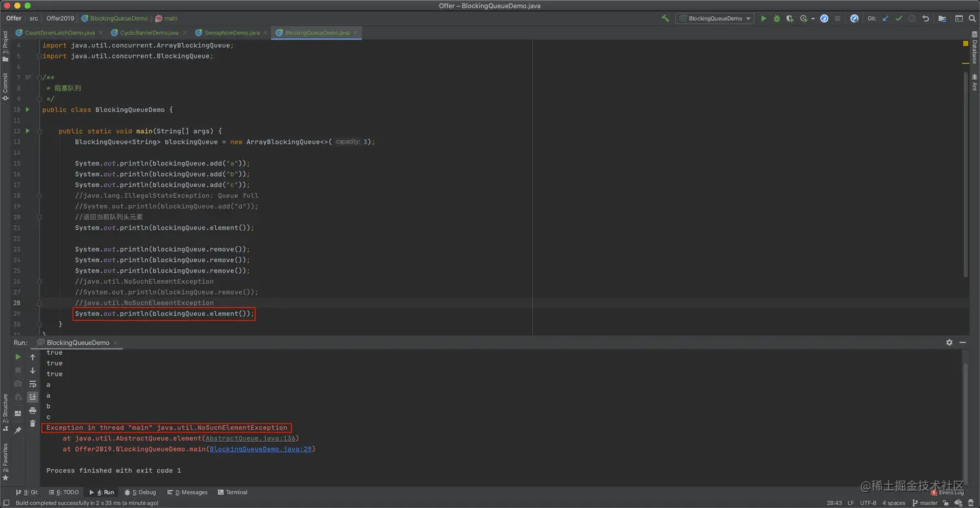Collapse the javadoc comment fold at line 7
Viewport: 980px width, 508px height.
(x=40, y=77)
